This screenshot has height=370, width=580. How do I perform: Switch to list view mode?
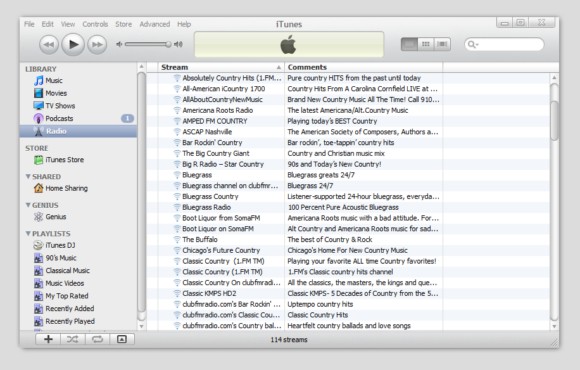409,44
